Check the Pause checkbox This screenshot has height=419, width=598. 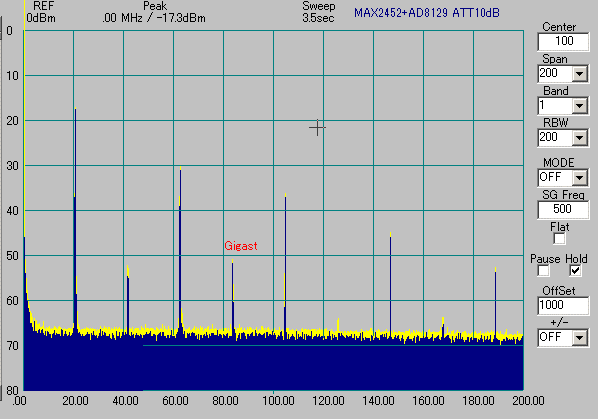tap(543, 271)
